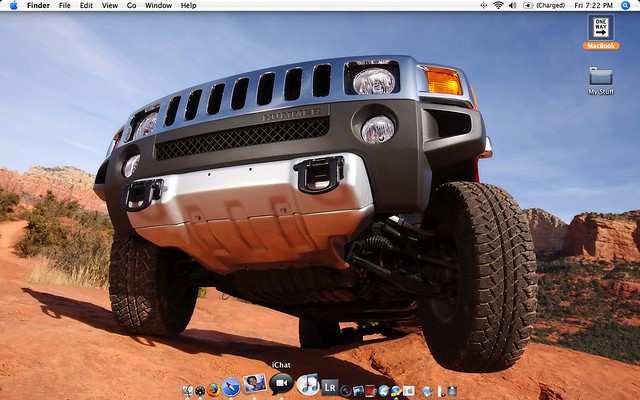Image resolution: width=640 pixels, height=400 pixels.
Task: Select the MacBook drive icon
Action: click(x=601, y=28)
